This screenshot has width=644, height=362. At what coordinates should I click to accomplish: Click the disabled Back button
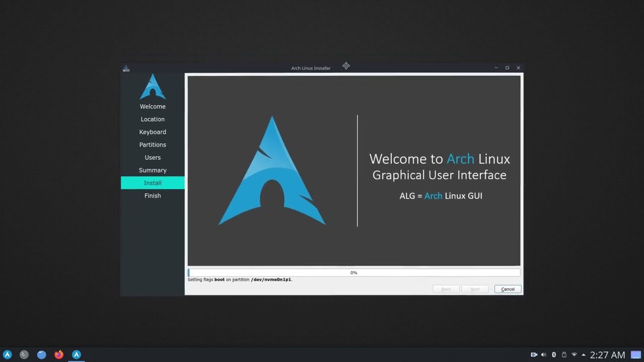pos(446,289)
